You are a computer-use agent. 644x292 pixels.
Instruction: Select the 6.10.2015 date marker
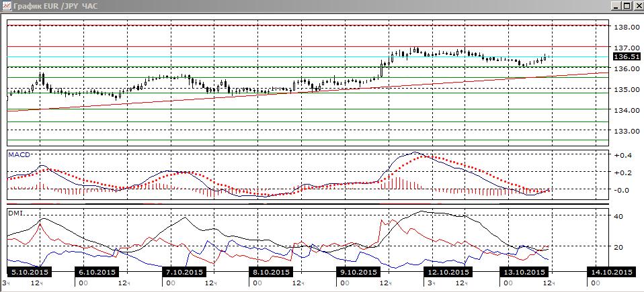coord(97,273)
